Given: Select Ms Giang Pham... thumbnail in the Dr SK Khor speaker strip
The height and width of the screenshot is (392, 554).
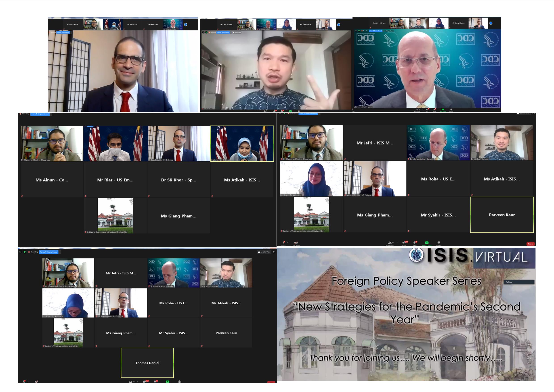Looking at the screenshot, I should coord(306,25).
